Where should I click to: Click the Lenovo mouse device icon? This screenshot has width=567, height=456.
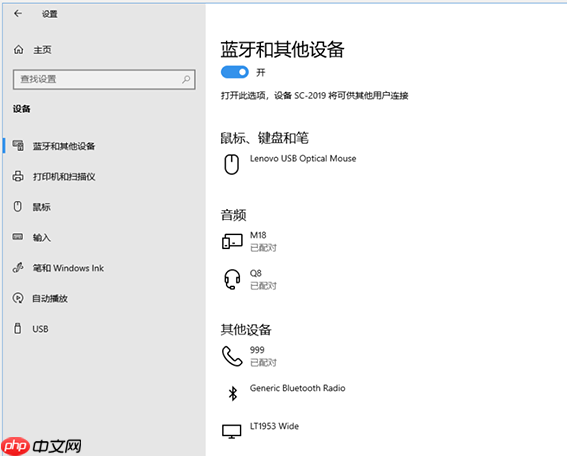pyautogui.click(x=231, y=164)
